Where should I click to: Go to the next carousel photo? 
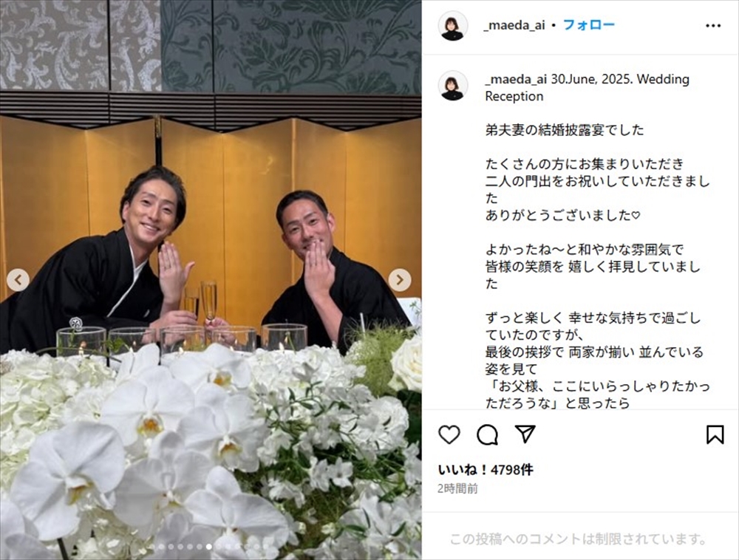click(400, 280)
